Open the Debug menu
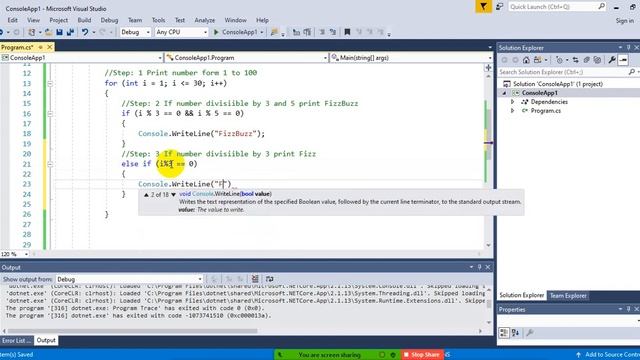Screen dimensions: 640x360 (109, 20)
